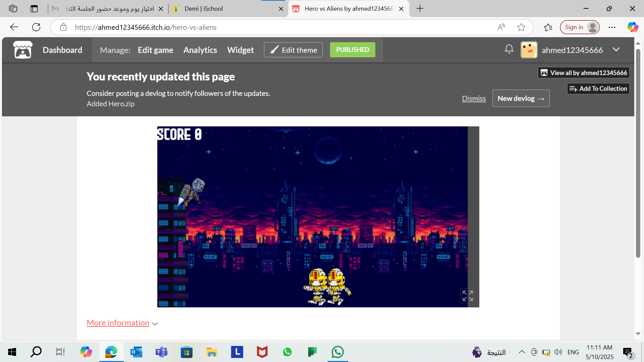Toggle the read aloud feature
644x362 pixels.
point(501,27)
